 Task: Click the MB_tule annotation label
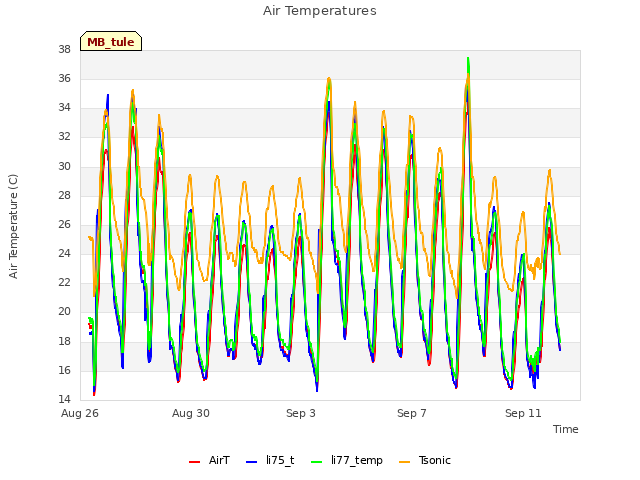[x=111, y=41]
